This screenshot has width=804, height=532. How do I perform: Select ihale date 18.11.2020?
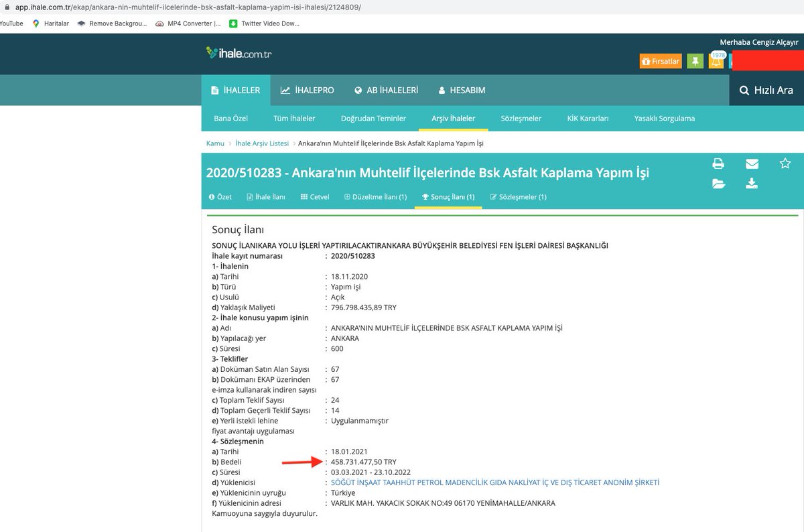[x=349, y=277]
